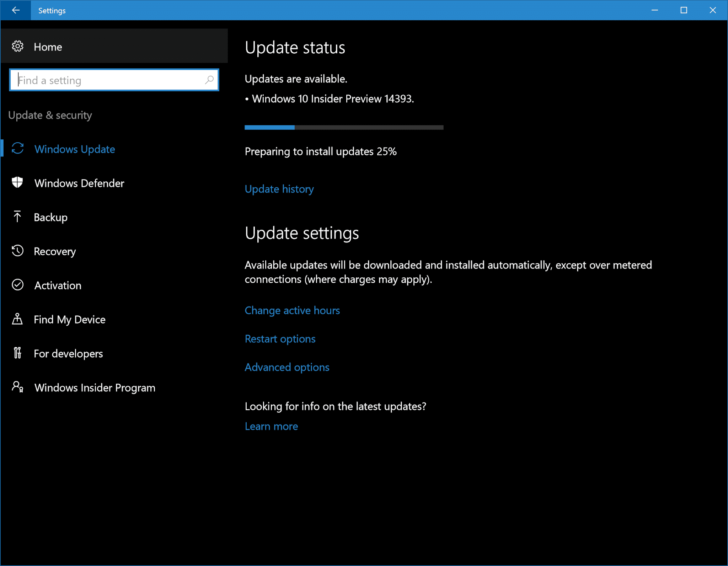Click the Windows Defender shield icon
This screenshot has height=566, width=728.
pyautogui.click(x=18, y=183)
